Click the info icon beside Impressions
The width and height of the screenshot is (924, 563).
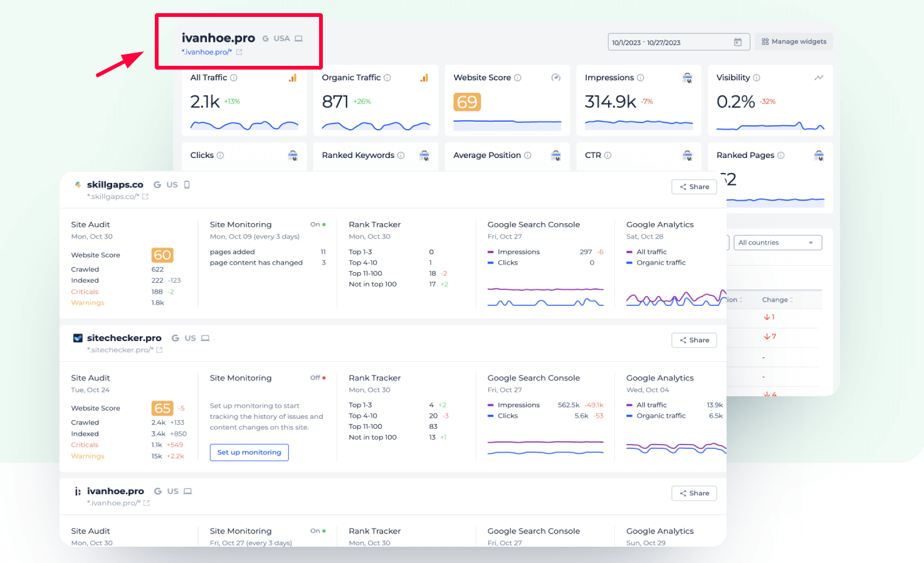coord(641,78)
